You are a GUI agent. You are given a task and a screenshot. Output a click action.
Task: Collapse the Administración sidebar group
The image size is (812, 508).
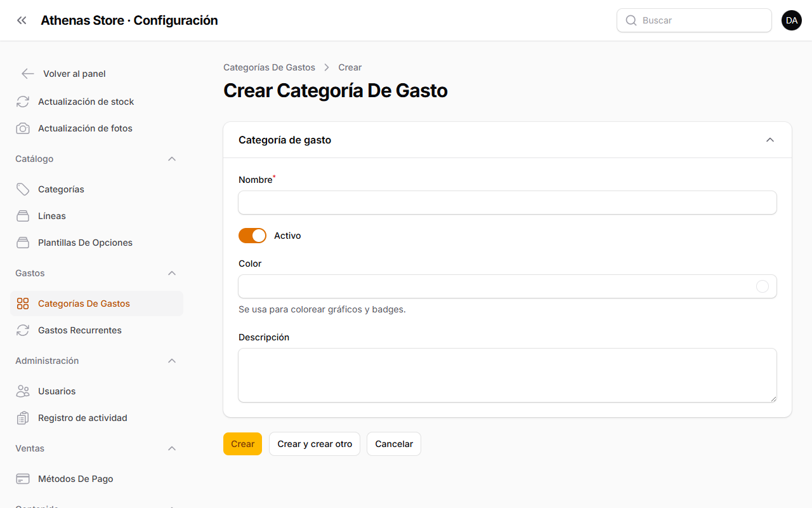point(172,361)
